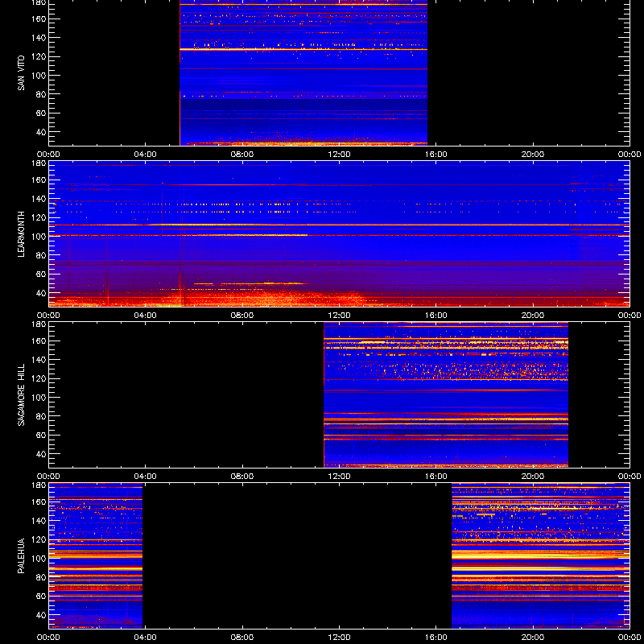Pick the 40 label on Sagamore Hill axis
644x644 pixels.
[x=41, y=454]
